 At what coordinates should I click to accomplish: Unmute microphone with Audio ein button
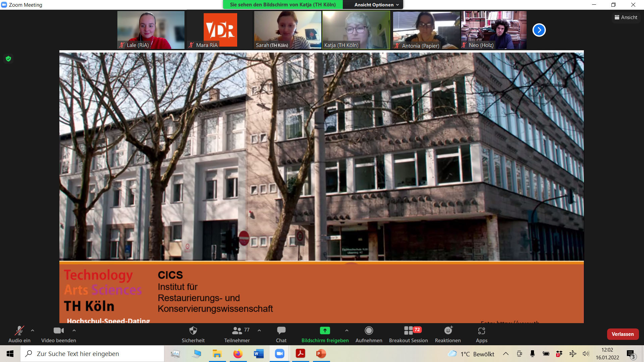coord(19,335)
